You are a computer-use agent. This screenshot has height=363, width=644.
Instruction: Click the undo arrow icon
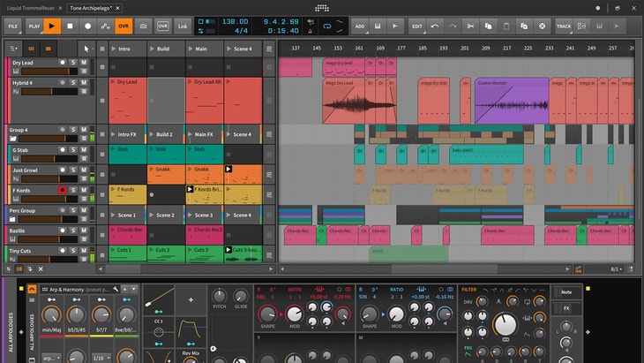(x=435, y=26)
